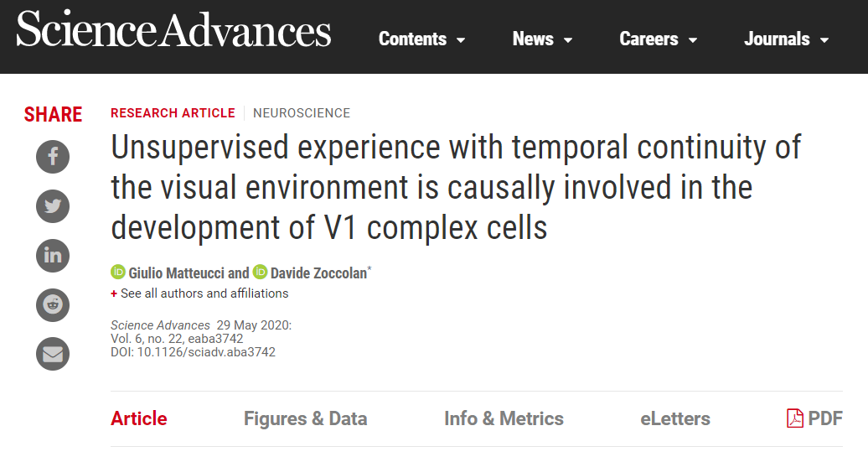Screen dimensions: 868x457
Task: Expand the News dropdown menu
Action: (542, 39)
